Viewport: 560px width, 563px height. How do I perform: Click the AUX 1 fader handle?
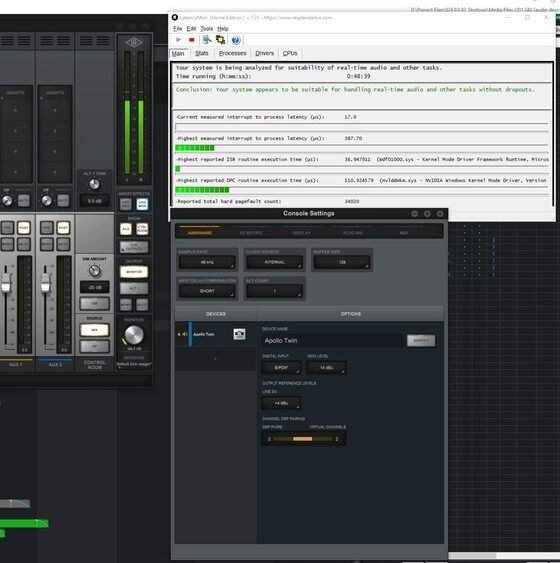[x=6, y=283]
